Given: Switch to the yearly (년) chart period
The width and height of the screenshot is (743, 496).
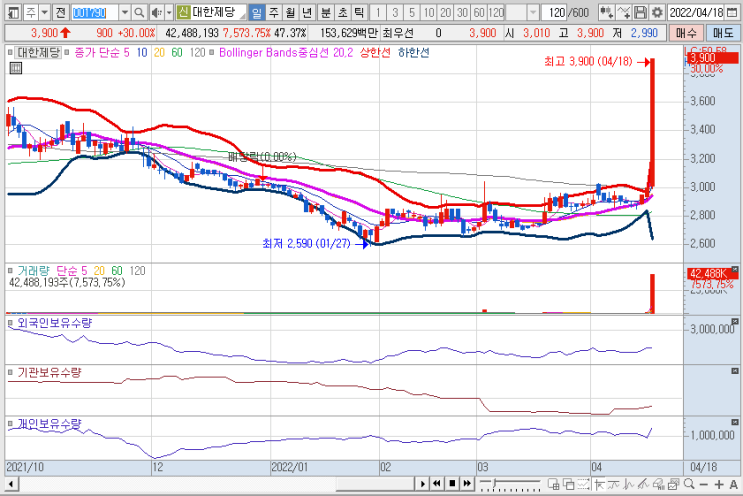Looking at the screenshot, I should tap(307, 12).
